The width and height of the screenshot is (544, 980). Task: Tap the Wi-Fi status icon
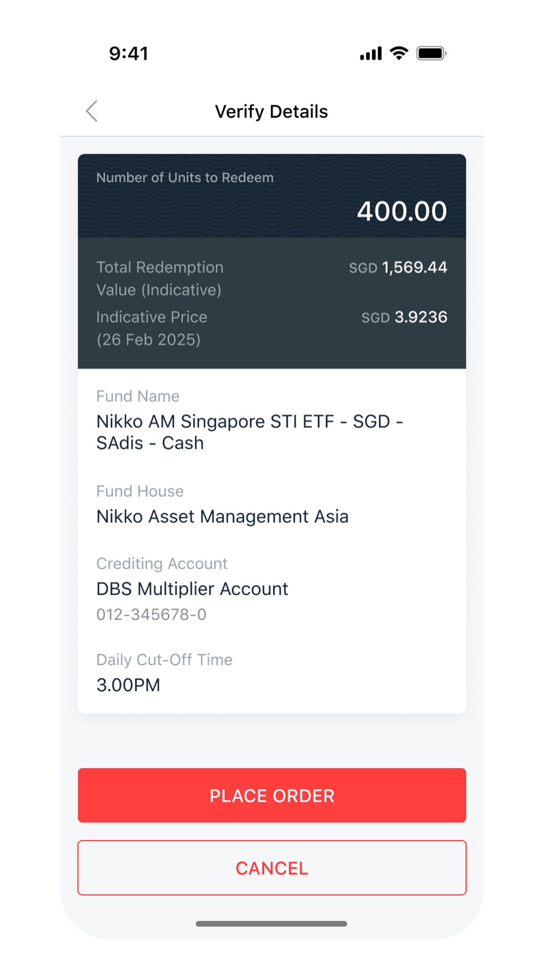pyautogui.click(x=399, y=53)
